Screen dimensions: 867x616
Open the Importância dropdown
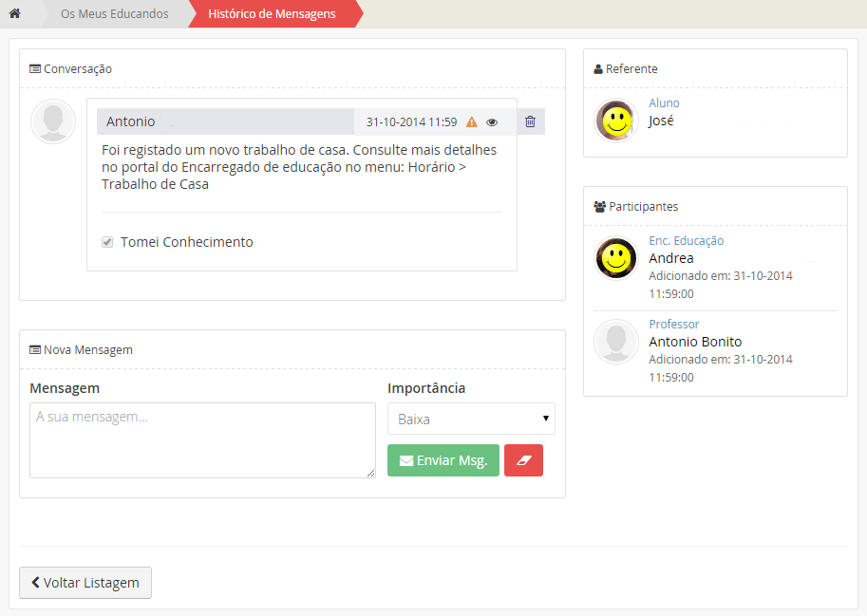[471, 419]
